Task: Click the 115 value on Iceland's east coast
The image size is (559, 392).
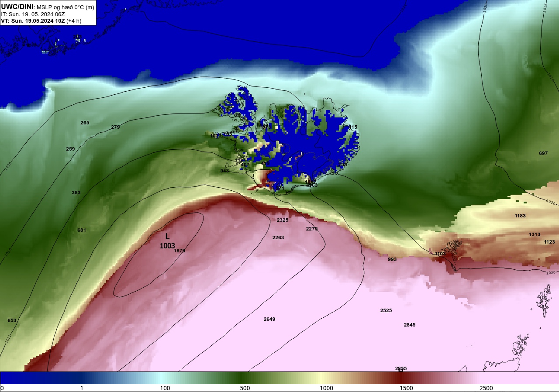Action: coord(353,127)
